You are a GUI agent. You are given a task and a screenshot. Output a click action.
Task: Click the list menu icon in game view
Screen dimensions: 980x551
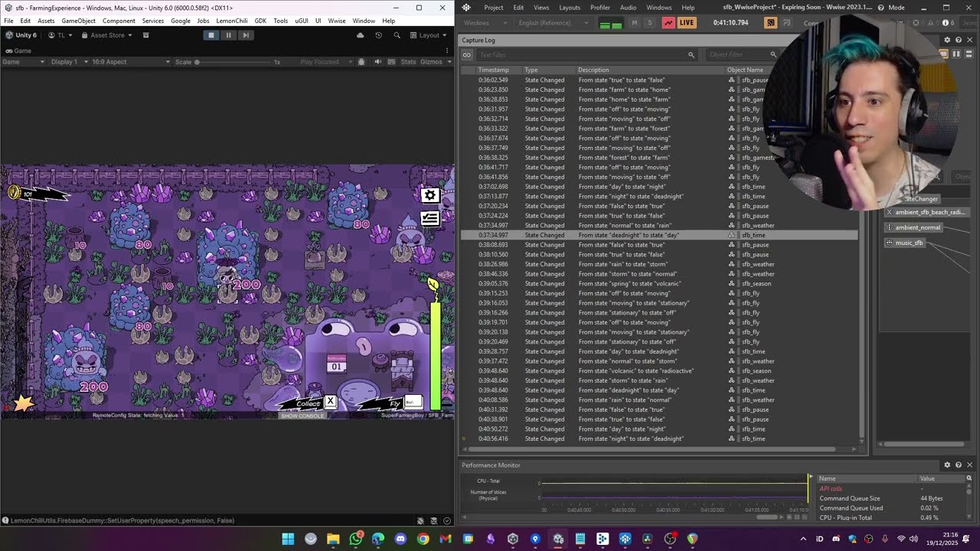point(430,218)
